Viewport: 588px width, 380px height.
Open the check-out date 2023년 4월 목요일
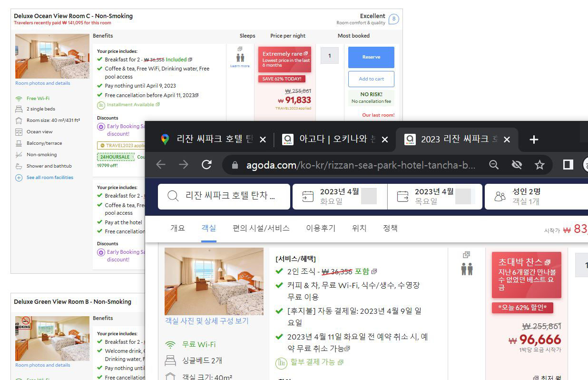[435, 196]
